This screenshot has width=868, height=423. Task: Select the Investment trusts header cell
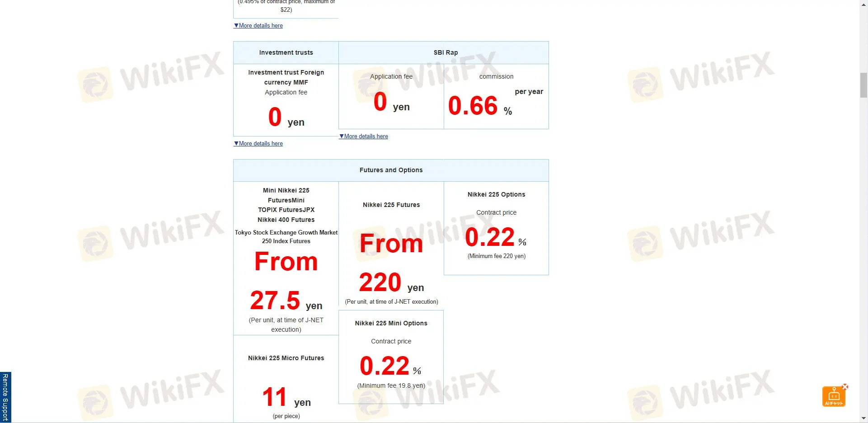pos(286,53)
